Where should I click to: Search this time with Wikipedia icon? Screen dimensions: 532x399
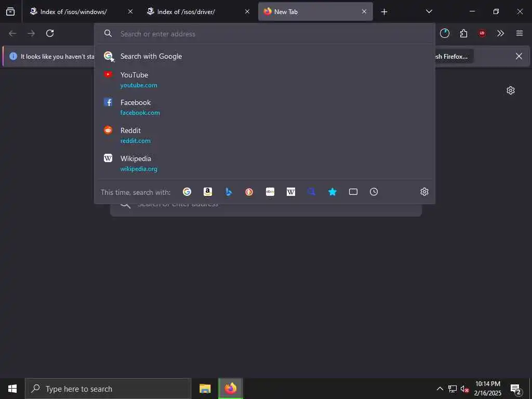coord(291,192)
